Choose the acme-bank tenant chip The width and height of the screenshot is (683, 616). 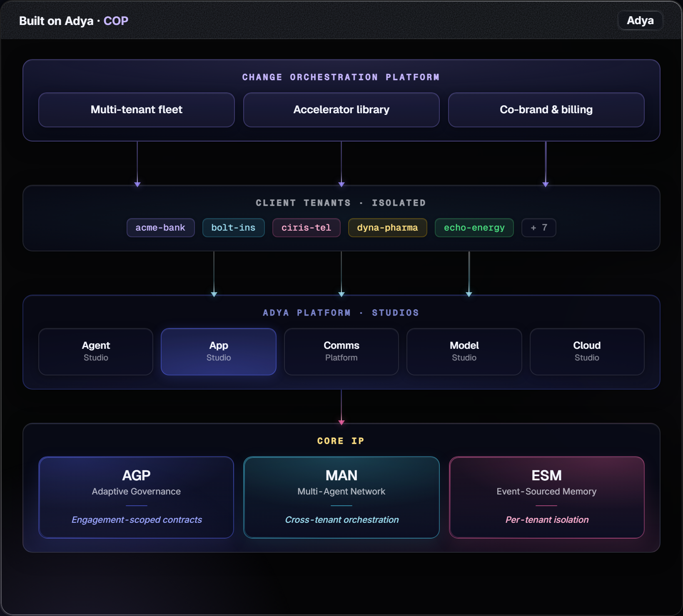[160, 228]
